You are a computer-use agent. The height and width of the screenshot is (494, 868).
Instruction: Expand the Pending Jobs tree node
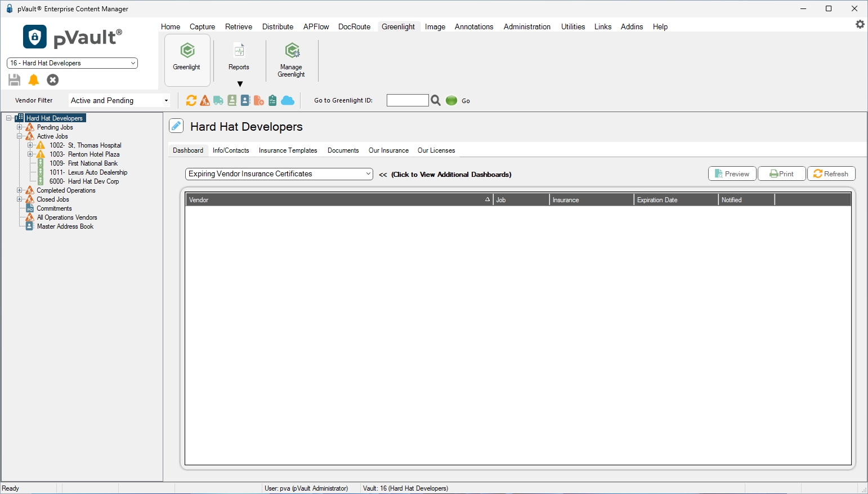[19, 127]
